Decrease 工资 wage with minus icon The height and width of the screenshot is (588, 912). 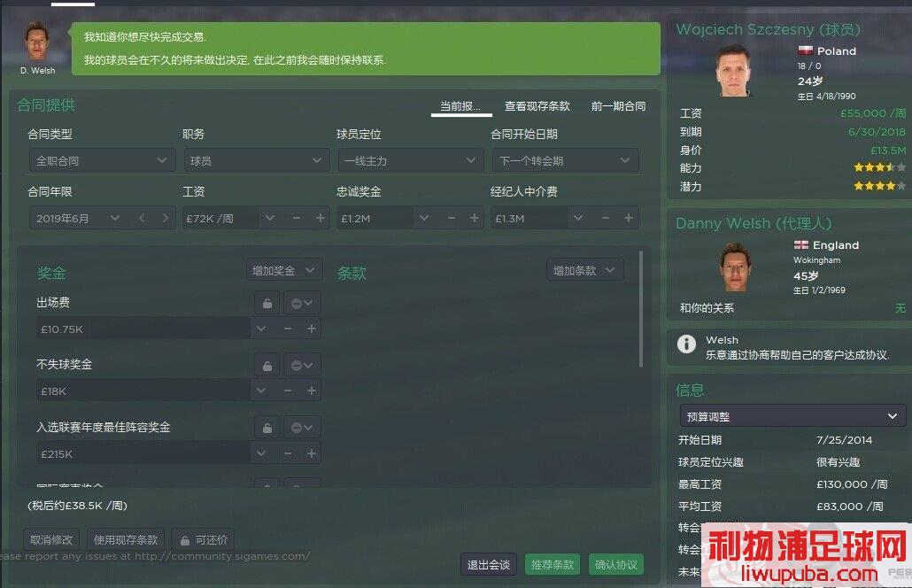297,218
